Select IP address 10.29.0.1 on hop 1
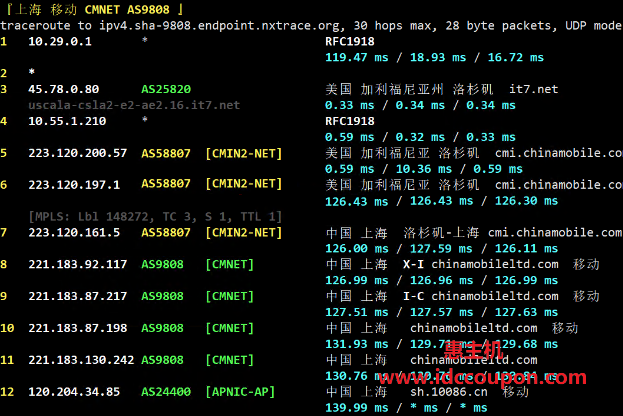 [x=60, y=41]
